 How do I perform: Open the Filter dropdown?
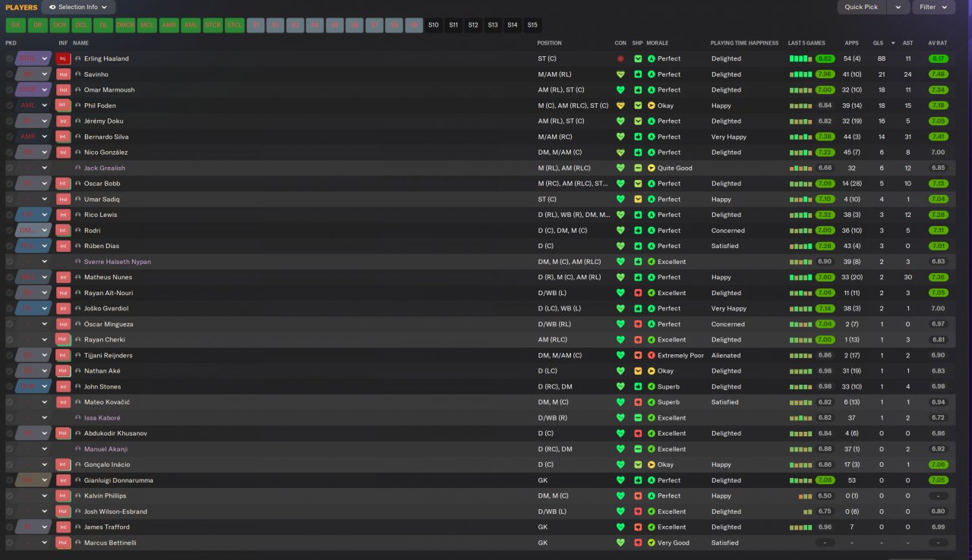click(x=933, y=7)
